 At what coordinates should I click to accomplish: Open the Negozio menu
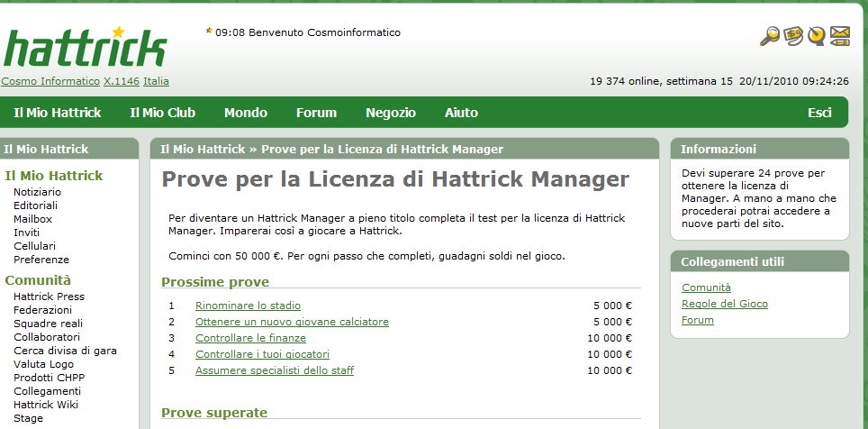point(391,113)
